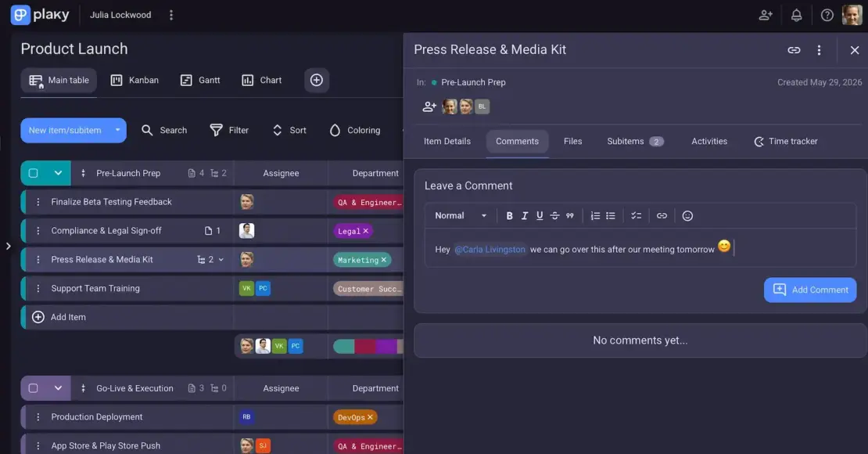Viewport: 868px width, 454px height.
Task: Open the notifications bell
Action: pos(796,15)
